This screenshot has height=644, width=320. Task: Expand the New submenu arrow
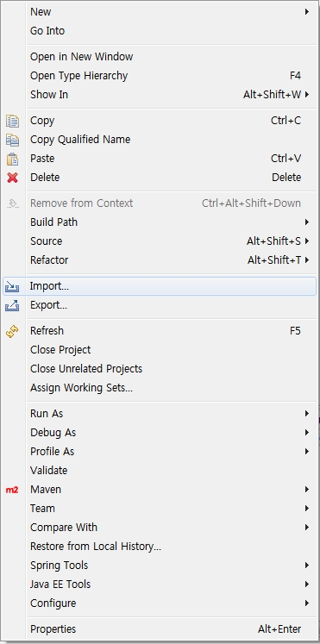pos(307,12)
